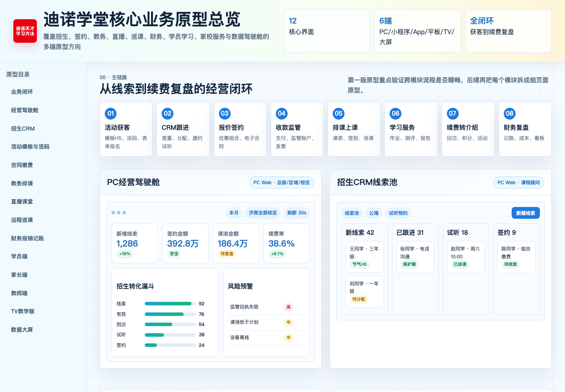Open the 张同学 · 电话沟通 lead card
The width and height of the screenshot is (565, 392).
pyautogui.click(x=415, y=257)
